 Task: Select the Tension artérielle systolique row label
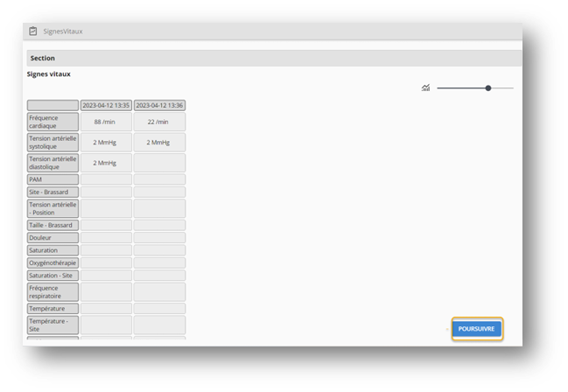click(x=53, y=142)
